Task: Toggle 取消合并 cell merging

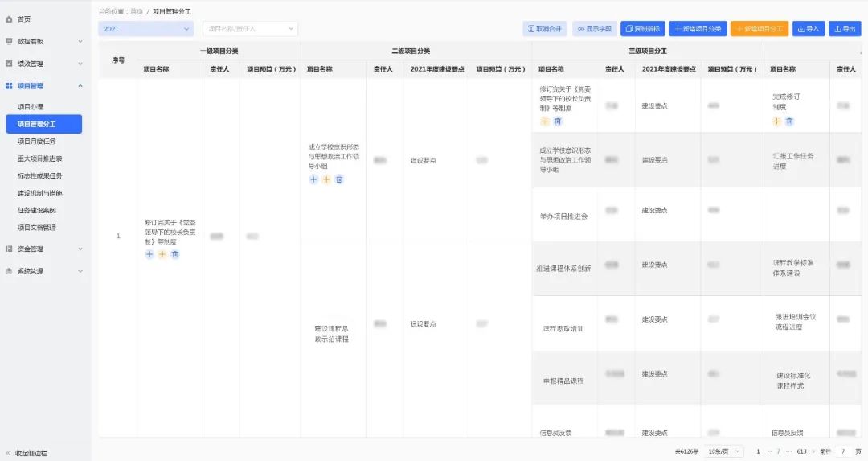Action: (x=545, y=29)
